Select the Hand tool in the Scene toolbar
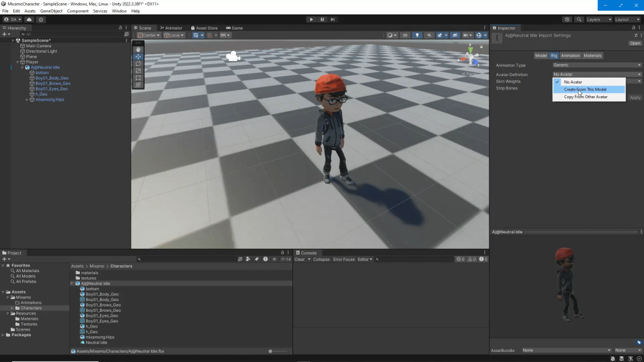The width and height of the screenshot is (644, 362). coord(138,49)
